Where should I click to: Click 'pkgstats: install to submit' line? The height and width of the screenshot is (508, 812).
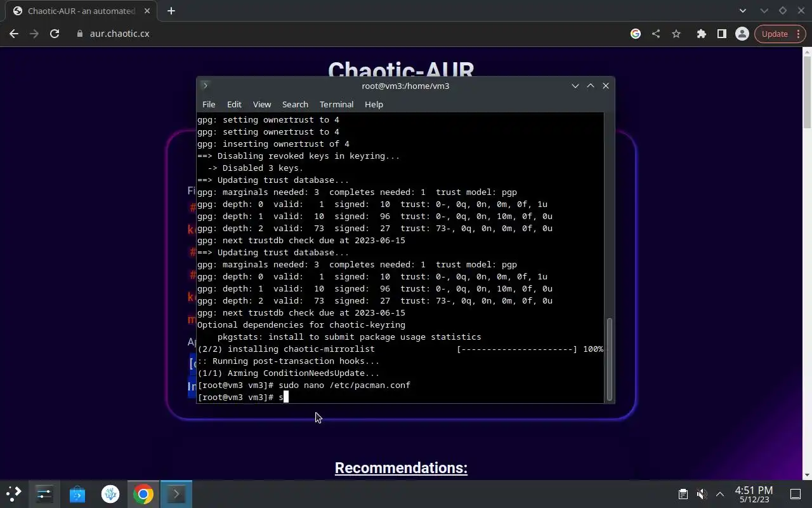[349, 337]
